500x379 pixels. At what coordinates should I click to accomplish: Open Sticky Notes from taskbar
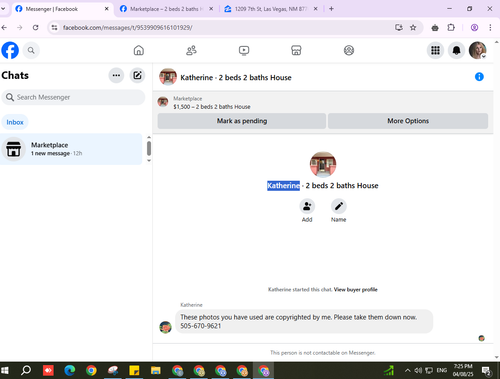point(134,370)
